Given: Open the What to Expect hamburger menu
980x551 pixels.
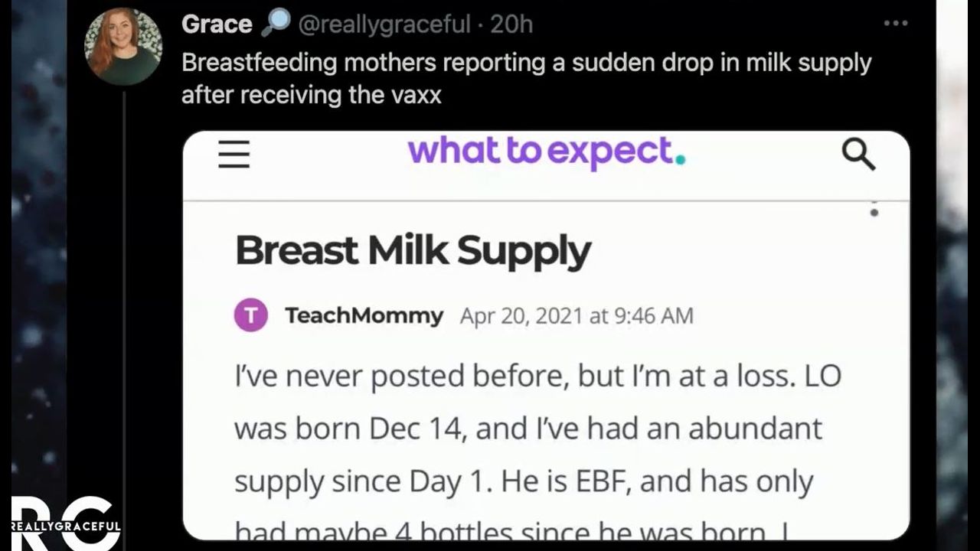Looking at the screenshot, I should (x=234, y=153).
